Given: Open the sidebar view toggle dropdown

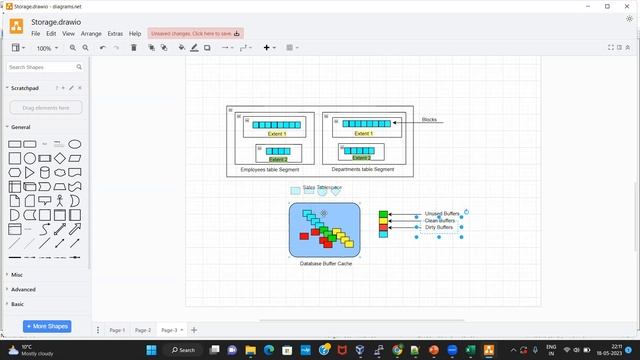Looking at the screenshot, I should [x=18, y=48].
